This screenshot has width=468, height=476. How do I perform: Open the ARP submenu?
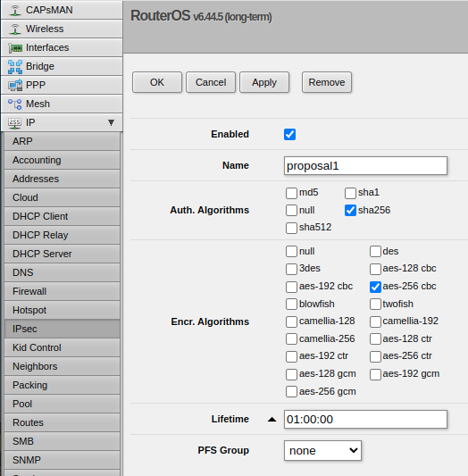tap(62, 141)
